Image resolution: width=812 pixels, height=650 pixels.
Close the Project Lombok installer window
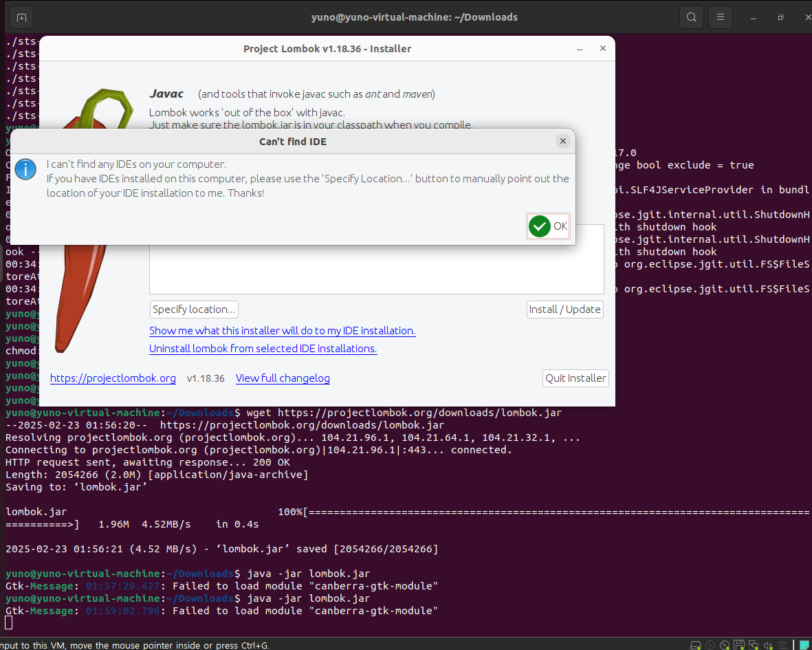603,48
